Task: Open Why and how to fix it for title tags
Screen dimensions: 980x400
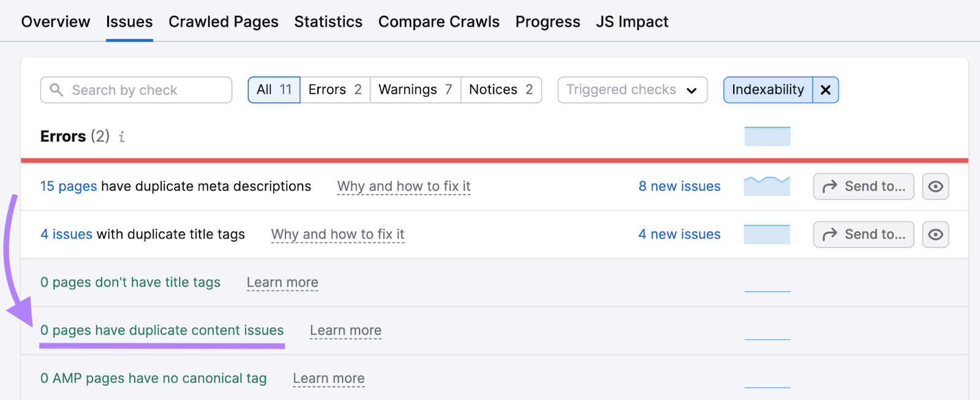Action: [x=337, y=234]
